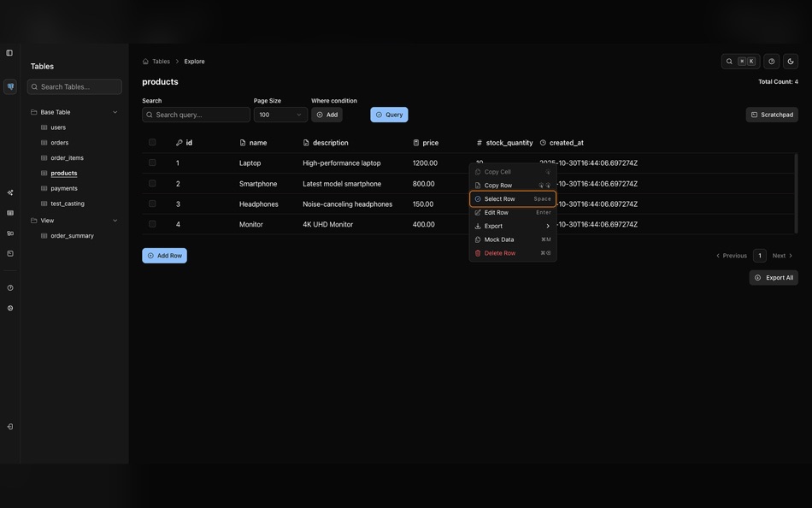Open global search with the magnifier icon

[728, 59]
